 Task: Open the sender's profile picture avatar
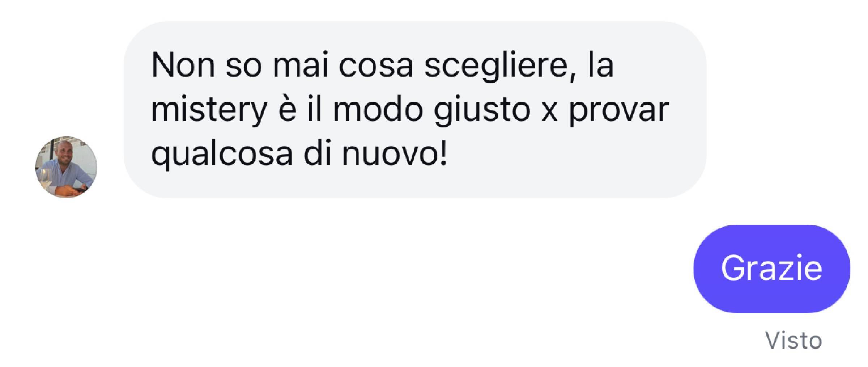pos(66,167)
